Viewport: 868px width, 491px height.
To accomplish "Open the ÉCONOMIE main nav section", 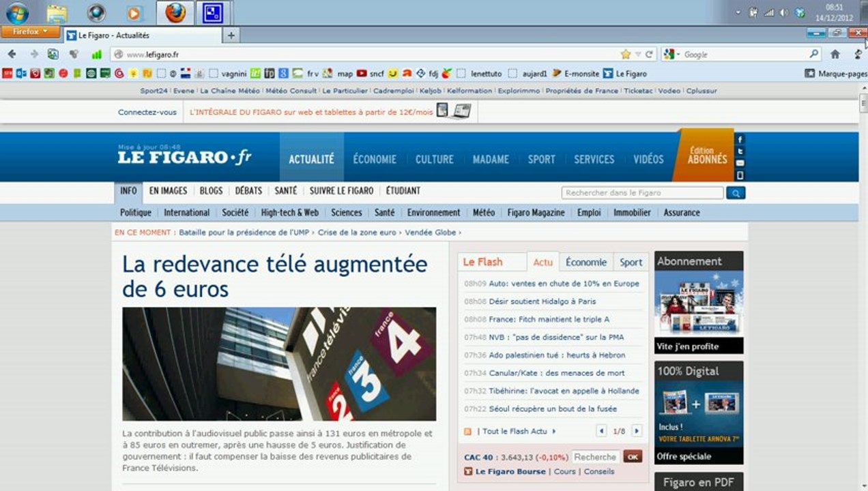I will [x=375, y=159].
